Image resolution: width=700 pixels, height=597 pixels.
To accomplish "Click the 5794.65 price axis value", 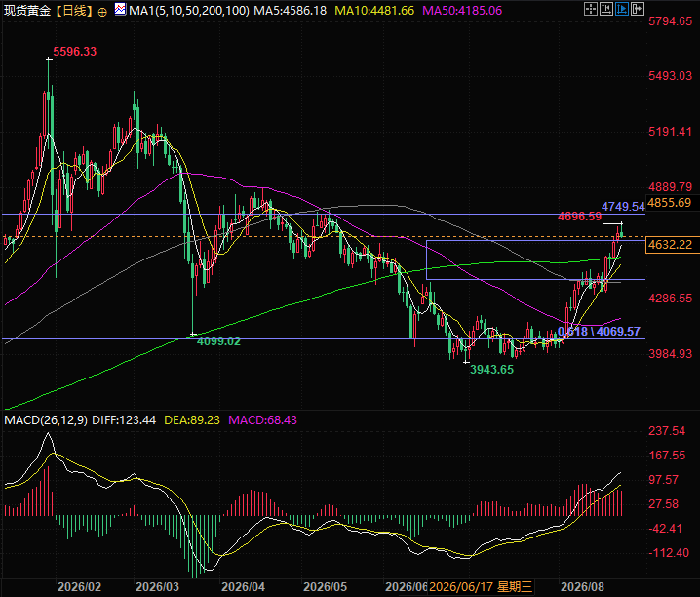I will (x=670, y=21).
